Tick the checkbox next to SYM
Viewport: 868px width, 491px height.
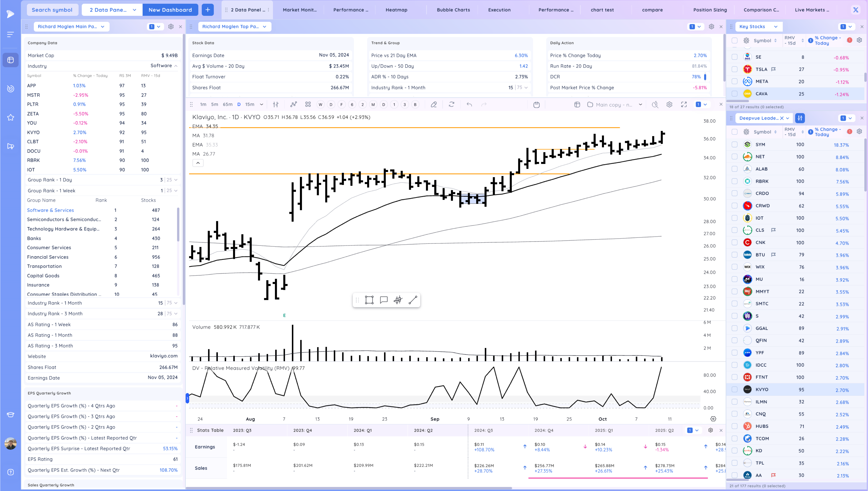(x=735, y=145)
